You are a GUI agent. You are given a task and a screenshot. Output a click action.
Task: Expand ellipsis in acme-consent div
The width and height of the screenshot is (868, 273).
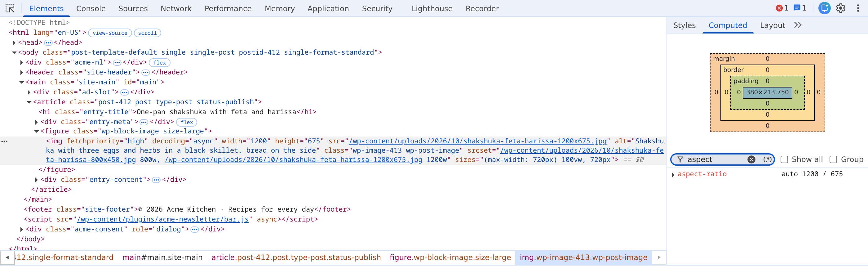(195, 230)
